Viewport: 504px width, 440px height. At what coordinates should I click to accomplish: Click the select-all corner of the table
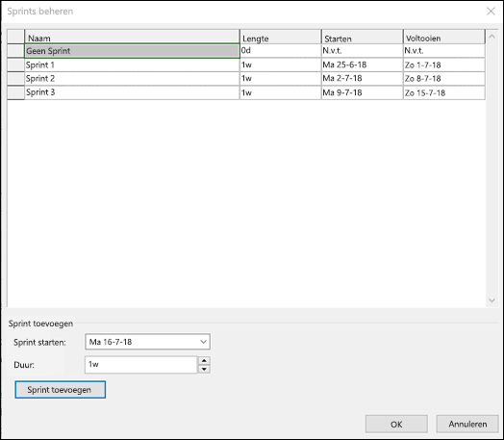(15, 37)
